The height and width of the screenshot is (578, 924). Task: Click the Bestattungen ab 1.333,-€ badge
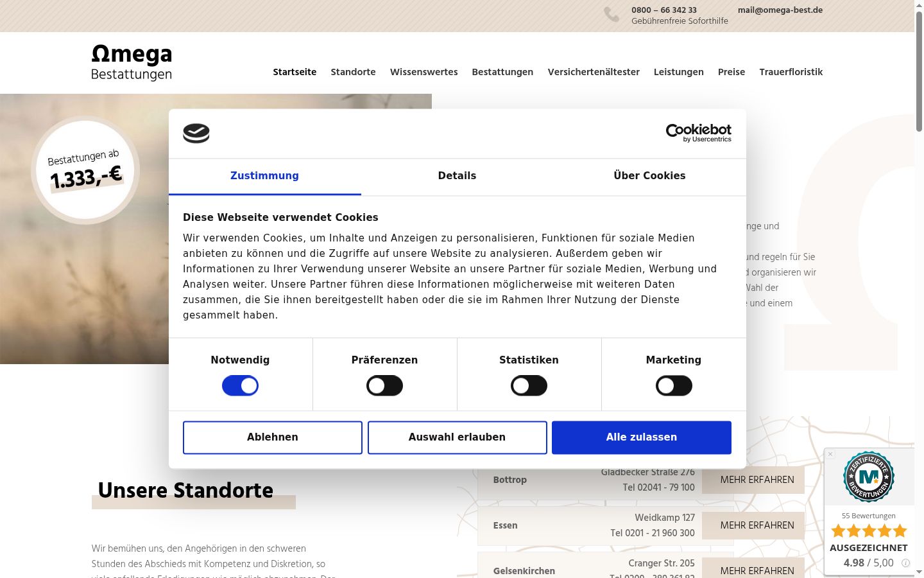tap(85, 170)
